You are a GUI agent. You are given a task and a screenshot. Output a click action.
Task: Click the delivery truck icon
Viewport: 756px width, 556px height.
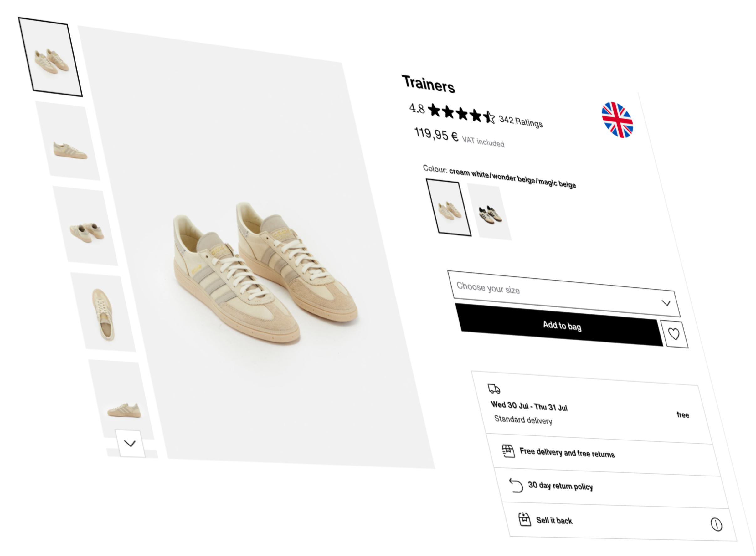494,389
